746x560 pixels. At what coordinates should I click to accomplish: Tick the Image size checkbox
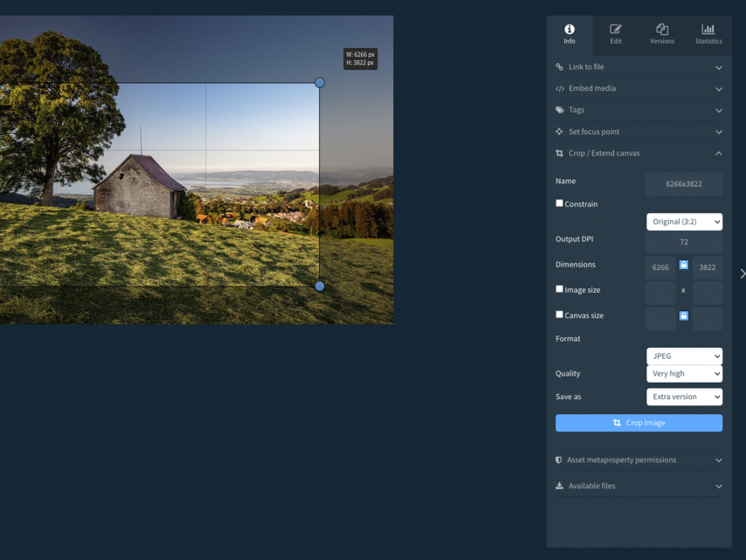click(559, 289)
